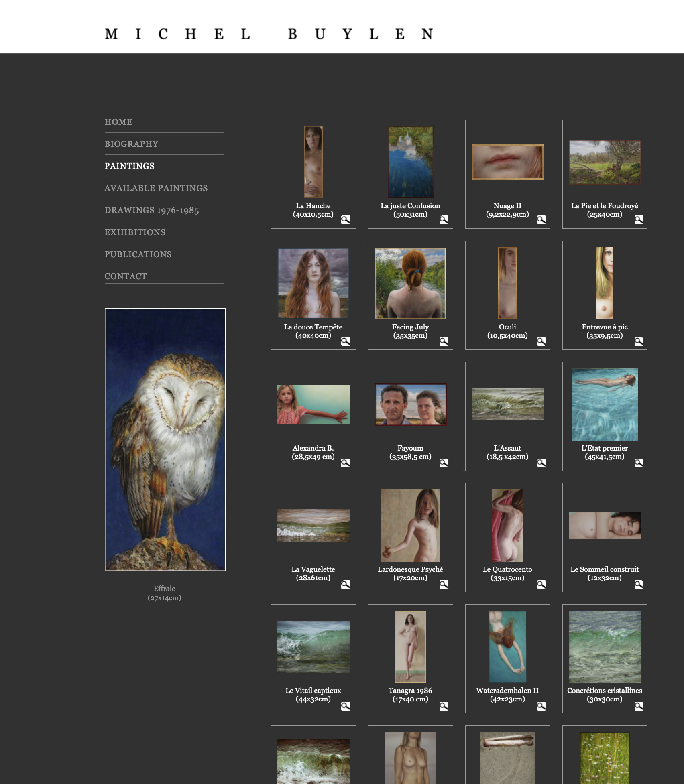Click the magnifier icon under Facing July

[444, 341]
